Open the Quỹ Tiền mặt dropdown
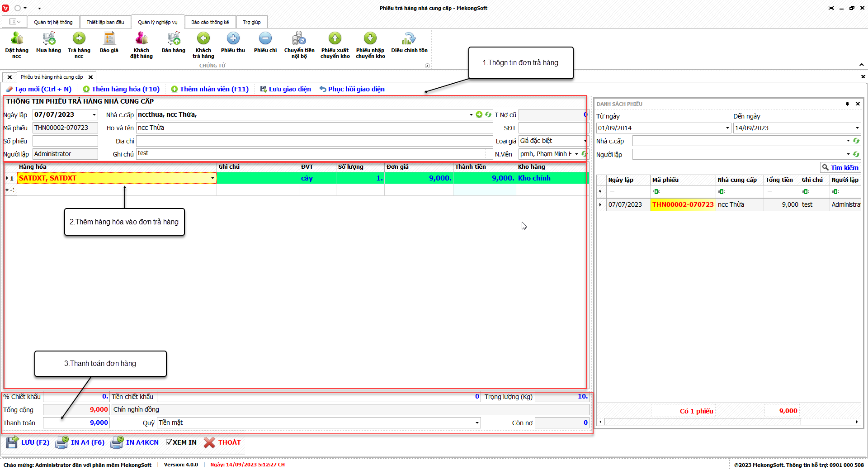The width and height of the screenshot is (868, 470). click(x=477, y=423)
